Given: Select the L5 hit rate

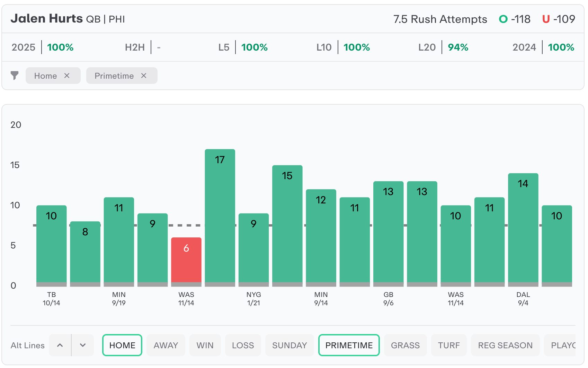Looking at the screenshot, I should pyautogui.click(x=243, y=47).
